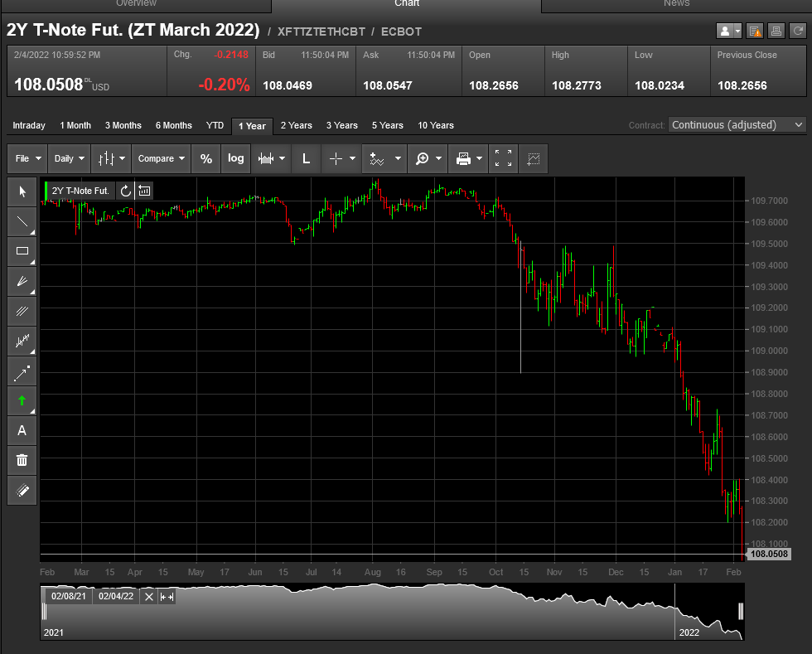Enter fullscreen chart mode
The width and height of the screenshot is (812, 654).
tap(503, 158)
